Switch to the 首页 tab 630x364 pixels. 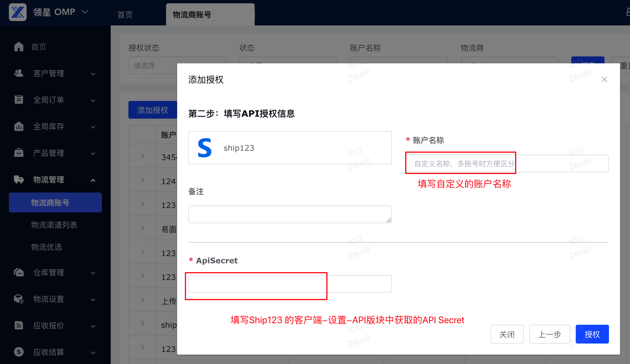click(x=125, y=14)
